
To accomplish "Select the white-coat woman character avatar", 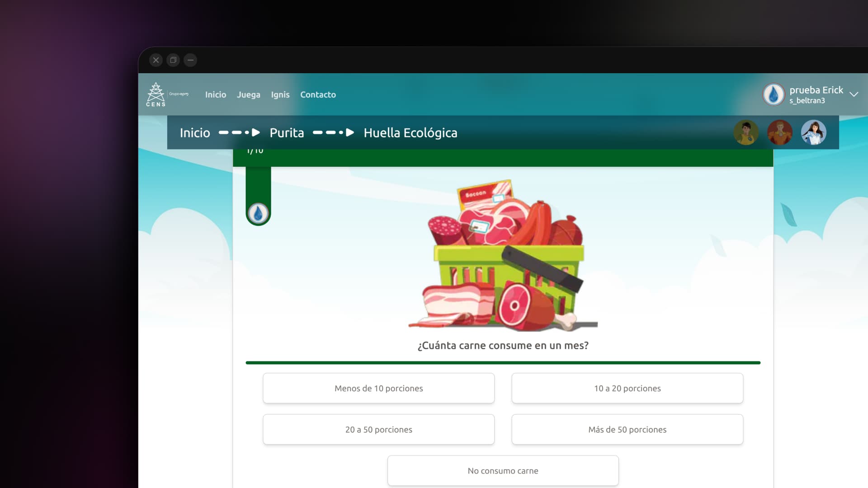I will tap(814, 132).
